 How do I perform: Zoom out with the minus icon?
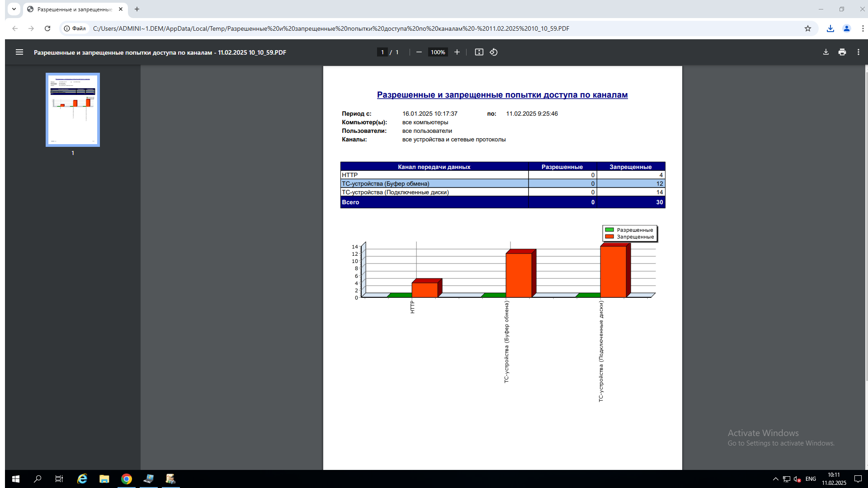pos(419,52)
